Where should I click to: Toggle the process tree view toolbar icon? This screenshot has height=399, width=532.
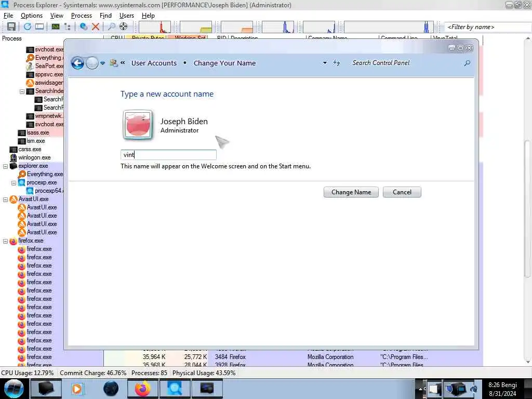(x=67, y=26)
